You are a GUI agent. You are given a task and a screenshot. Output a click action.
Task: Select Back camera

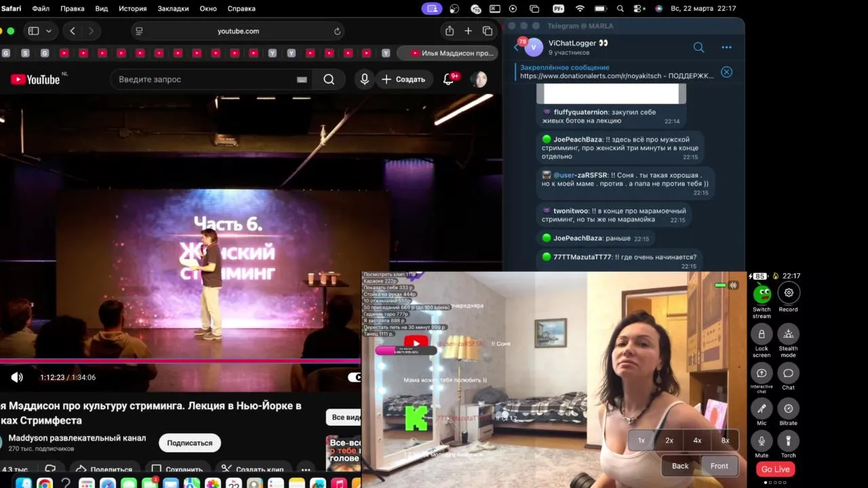[x=680, y=466]
